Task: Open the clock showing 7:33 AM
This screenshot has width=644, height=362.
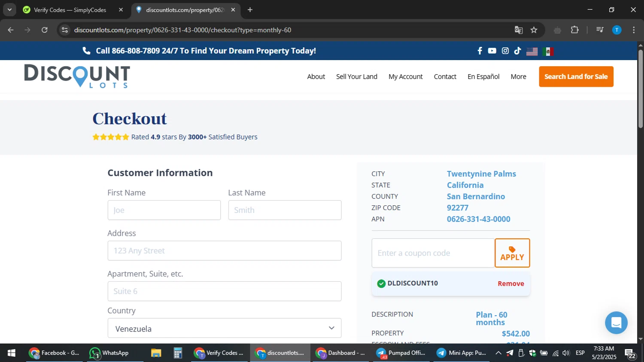Action: (x=604, y=353)
